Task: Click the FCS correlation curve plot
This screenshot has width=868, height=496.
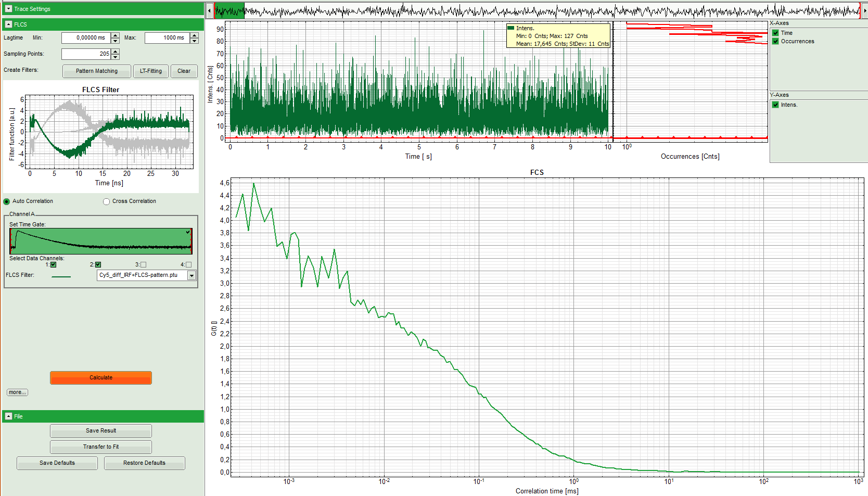Action: (x=547, y=327)
